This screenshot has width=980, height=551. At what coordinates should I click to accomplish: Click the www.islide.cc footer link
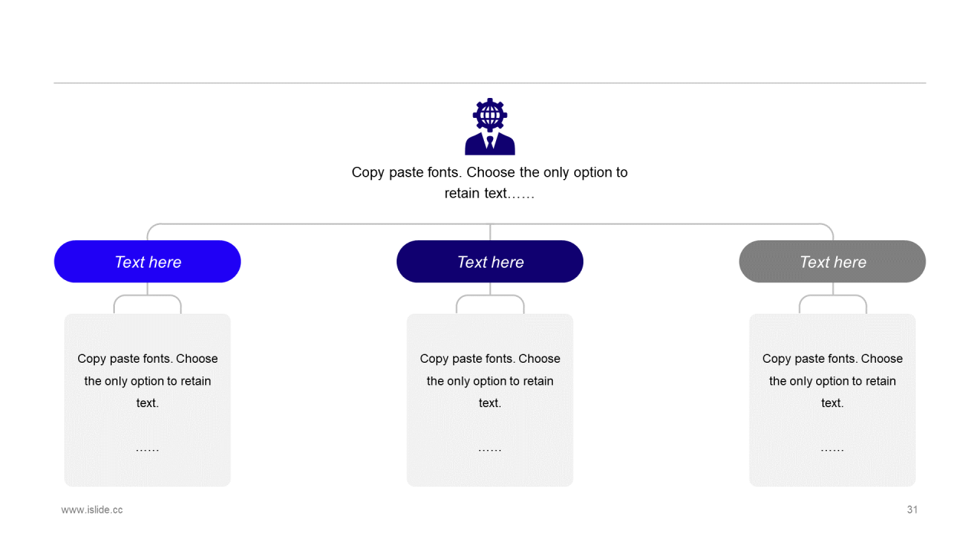(x=92, y=510)
